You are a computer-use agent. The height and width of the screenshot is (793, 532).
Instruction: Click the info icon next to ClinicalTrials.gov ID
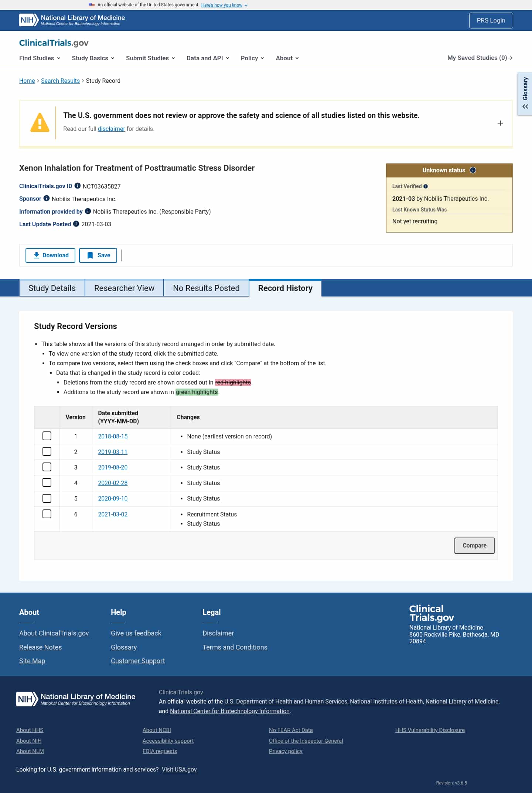point(78,186)
